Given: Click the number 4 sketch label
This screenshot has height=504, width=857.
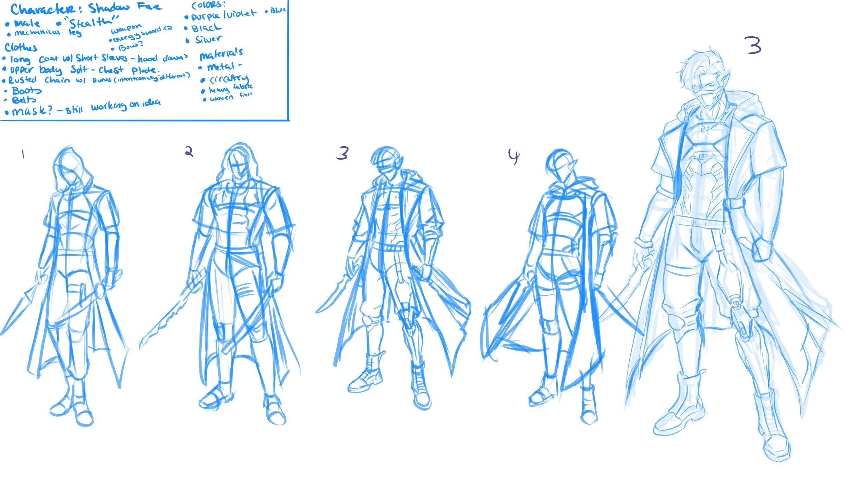Looking at the screenshot, I should pyautogui.click(x=514, y=157).
